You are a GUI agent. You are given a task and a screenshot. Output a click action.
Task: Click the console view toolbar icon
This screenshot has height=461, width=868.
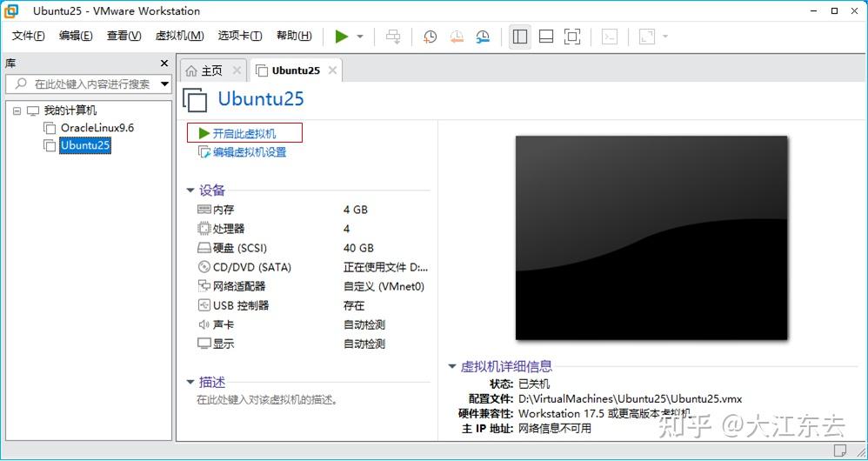pos(610,37)
